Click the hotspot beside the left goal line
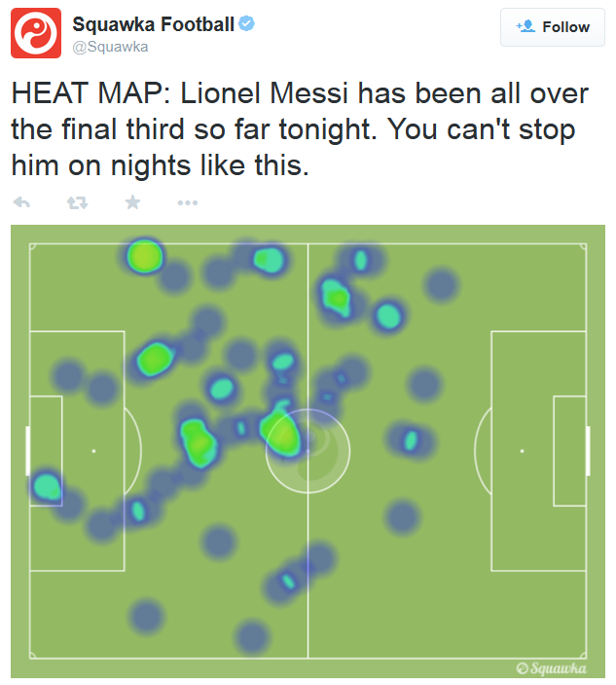 46,485
